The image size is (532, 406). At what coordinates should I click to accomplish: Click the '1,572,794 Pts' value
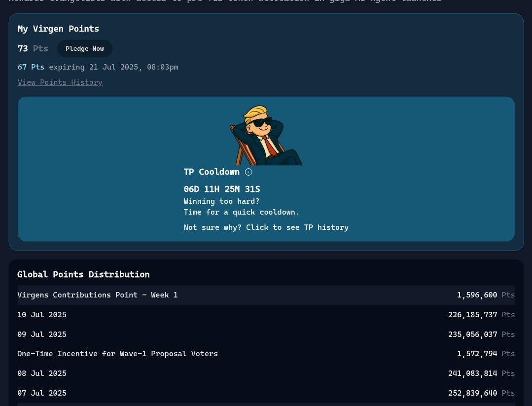pos(486,354)
